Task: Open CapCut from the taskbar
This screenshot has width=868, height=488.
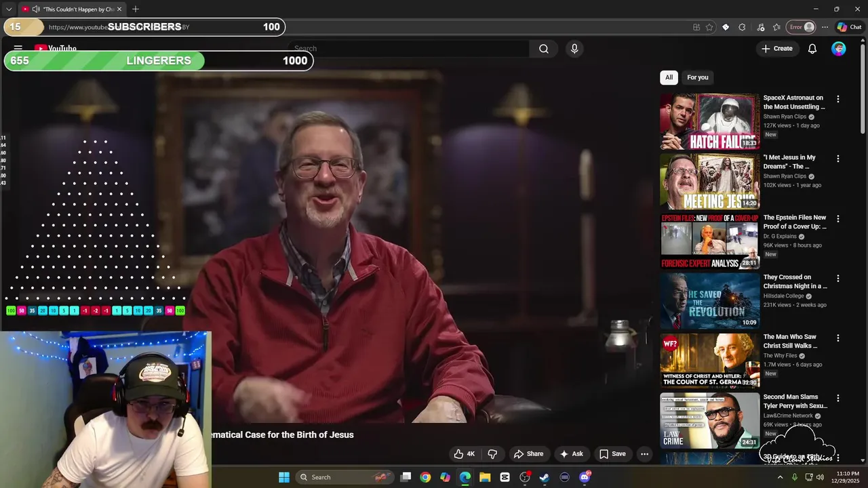Action: click(x=505, y=477)
